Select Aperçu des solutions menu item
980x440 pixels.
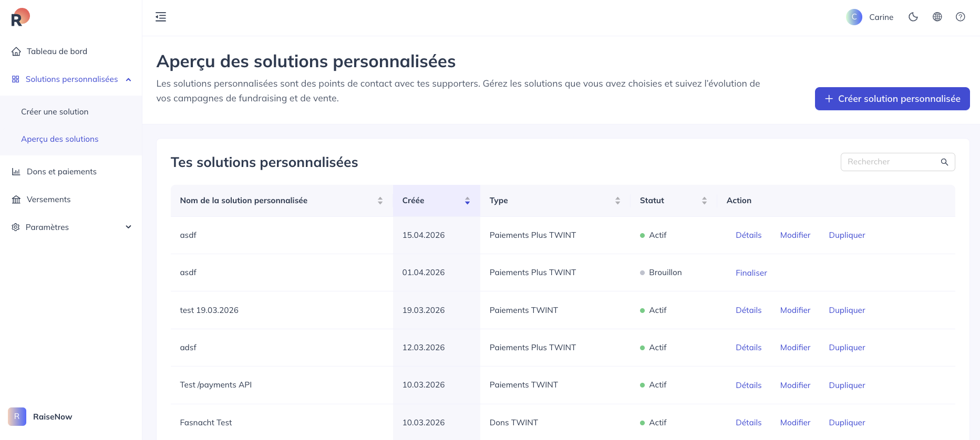tap(60, 139)
